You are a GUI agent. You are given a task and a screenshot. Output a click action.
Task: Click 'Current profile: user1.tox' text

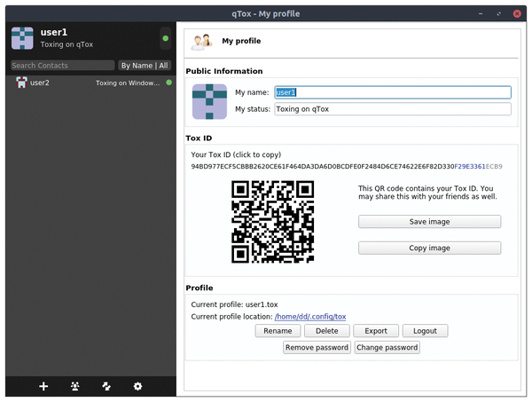point(234,304)
